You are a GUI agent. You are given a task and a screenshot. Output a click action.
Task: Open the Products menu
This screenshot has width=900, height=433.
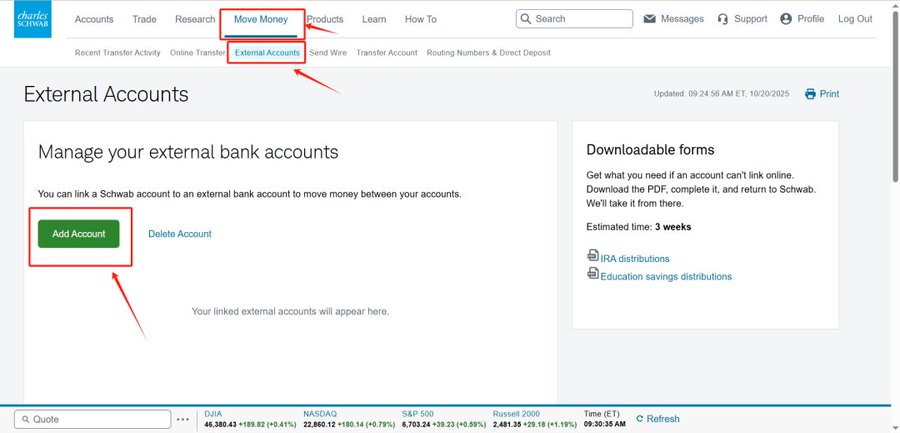[325, 19]
